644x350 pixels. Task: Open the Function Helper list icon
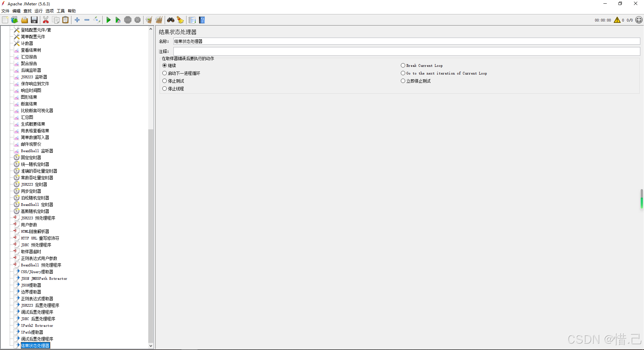[x=192, y=20]
